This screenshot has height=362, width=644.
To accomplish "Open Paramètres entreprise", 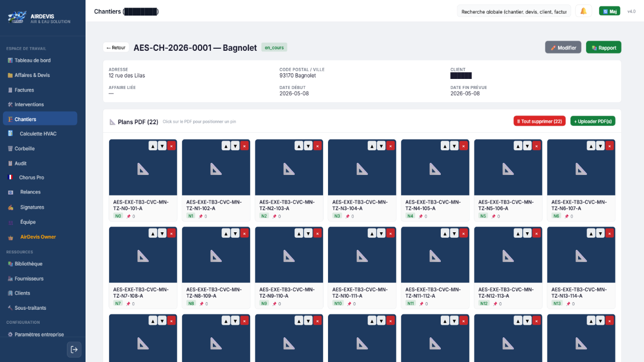I will coord(40,334).
